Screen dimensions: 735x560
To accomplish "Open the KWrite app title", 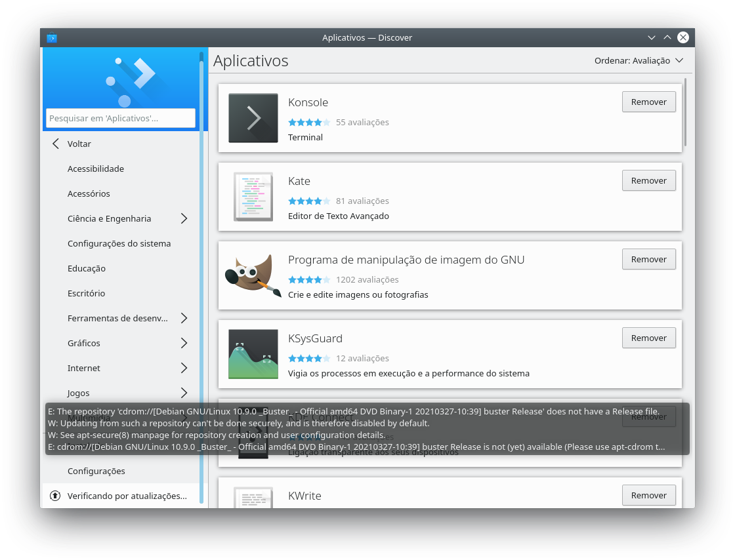I will pyautogui.click(x=304, y=495).
